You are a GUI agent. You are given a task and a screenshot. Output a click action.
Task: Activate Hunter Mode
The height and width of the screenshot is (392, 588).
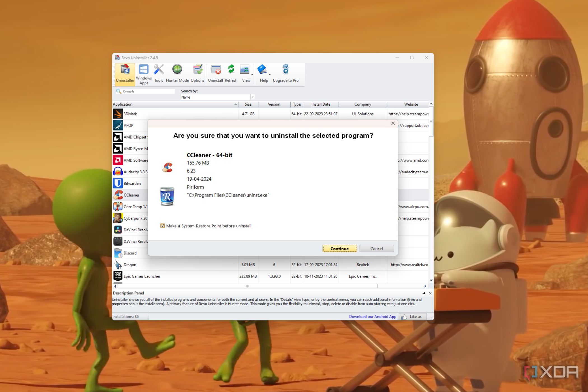pyautogui.click(x=177, y=74)
